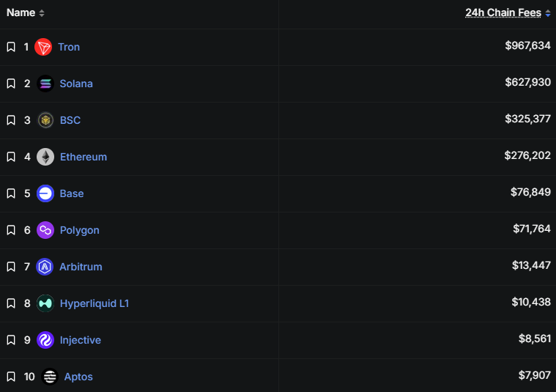This screenshot has height=392, width=556.
Task: Open the Arbitrum chain link
Action: point(81,267)
